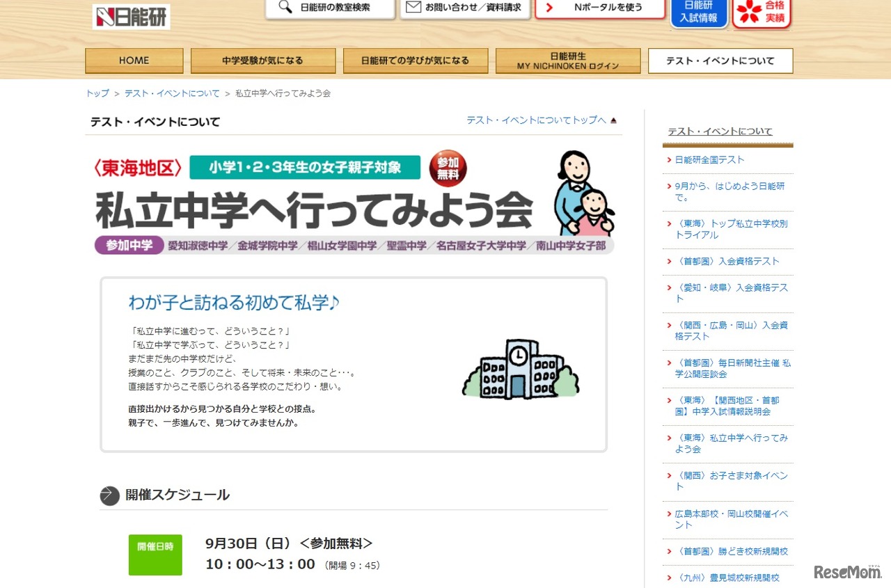Open 〈九州〉豊見城校新規開校 sidebar link
Image resolution: width=891 pixels, height=588 pixels.
pyautogui.click(x=727, y=578)
